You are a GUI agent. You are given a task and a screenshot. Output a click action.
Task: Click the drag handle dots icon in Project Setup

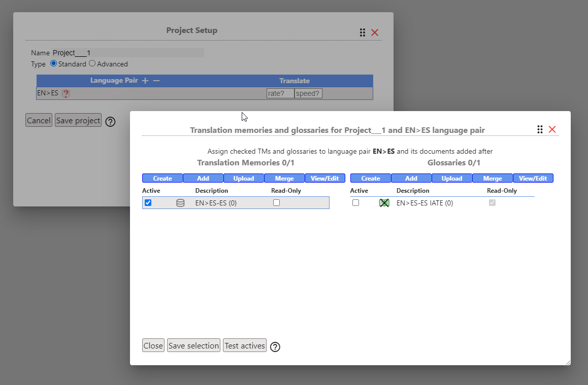(x=362, y=32)
